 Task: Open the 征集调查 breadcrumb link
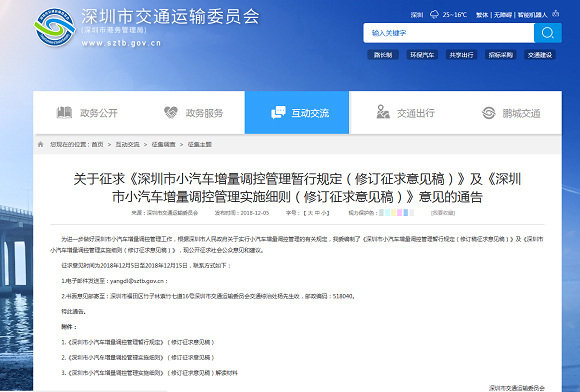(x=163, y=144)
